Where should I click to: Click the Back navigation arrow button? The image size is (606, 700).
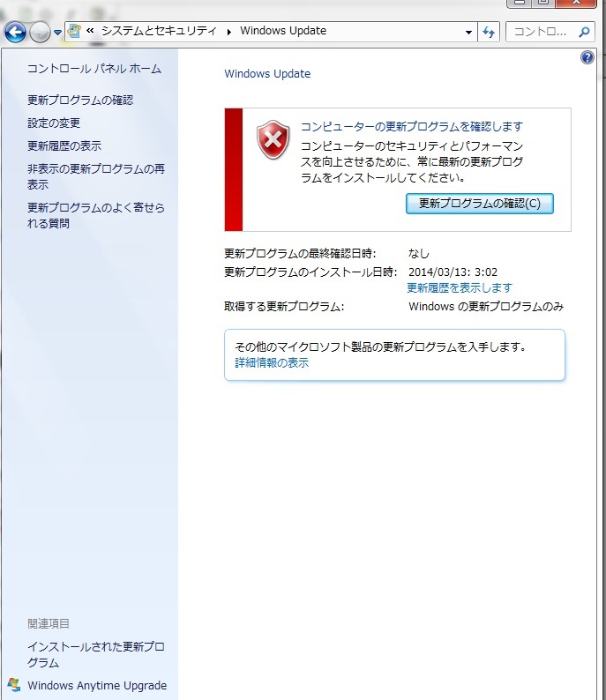tap(15, 33)
